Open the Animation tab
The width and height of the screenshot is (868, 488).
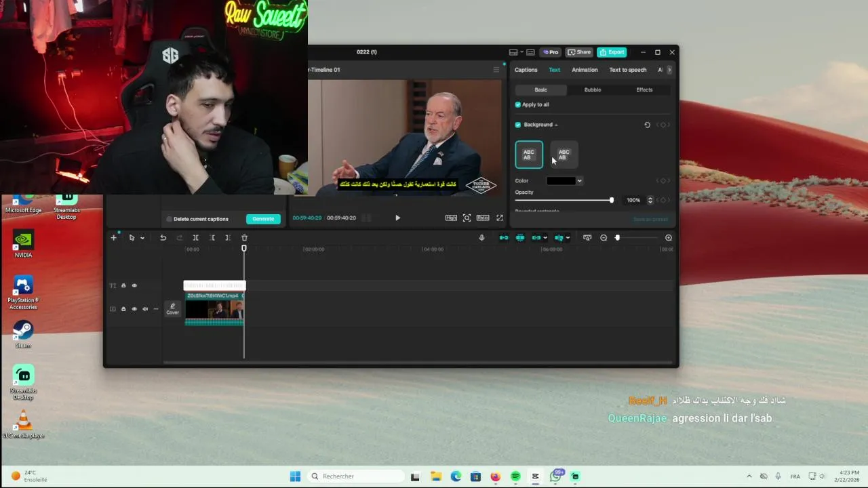[x=585, y=70]
